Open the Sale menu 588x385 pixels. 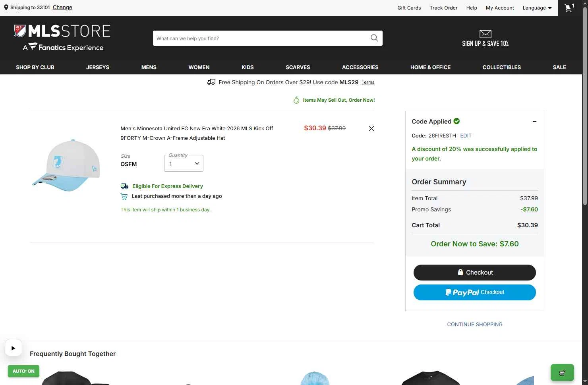(559, 67)
